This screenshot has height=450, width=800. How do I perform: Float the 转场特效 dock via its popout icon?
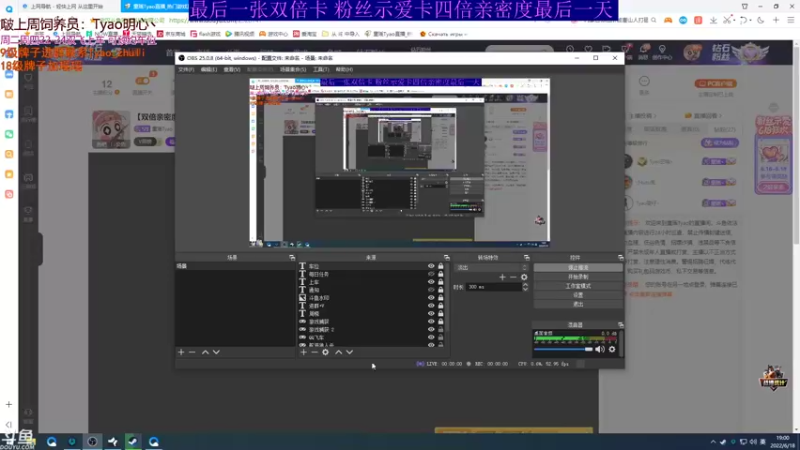tap(527, 258)
